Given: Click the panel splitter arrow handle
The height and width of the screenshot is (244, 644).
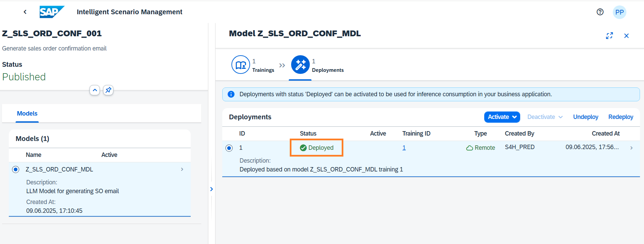Looking at the screenshot, I should click(211, 189).
